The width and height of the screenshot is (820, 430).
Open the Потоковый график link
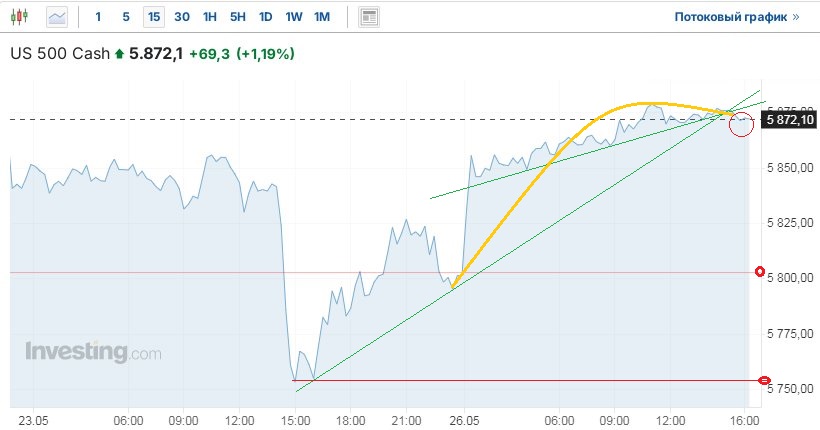tap(730, 17)
